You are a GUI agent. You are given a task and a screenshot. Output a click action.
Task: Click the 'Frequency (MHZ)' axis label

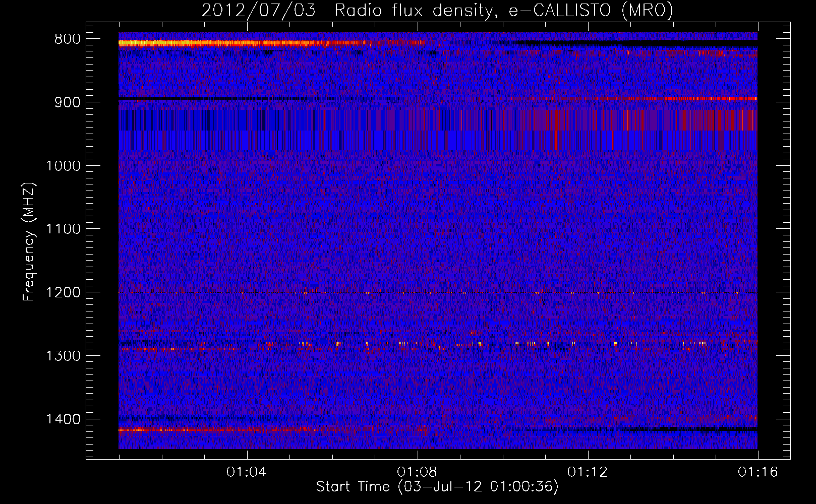click(x=29, y=242)
